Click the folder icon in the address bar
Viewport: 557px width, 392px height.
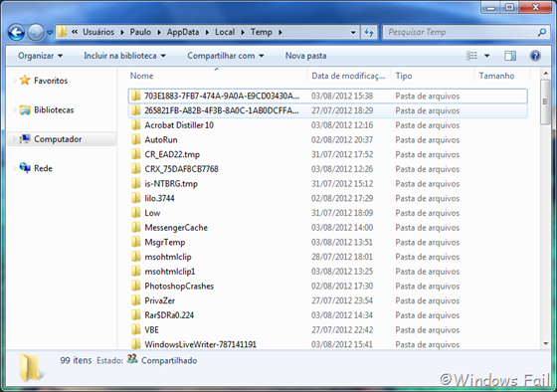pos(62,32)
